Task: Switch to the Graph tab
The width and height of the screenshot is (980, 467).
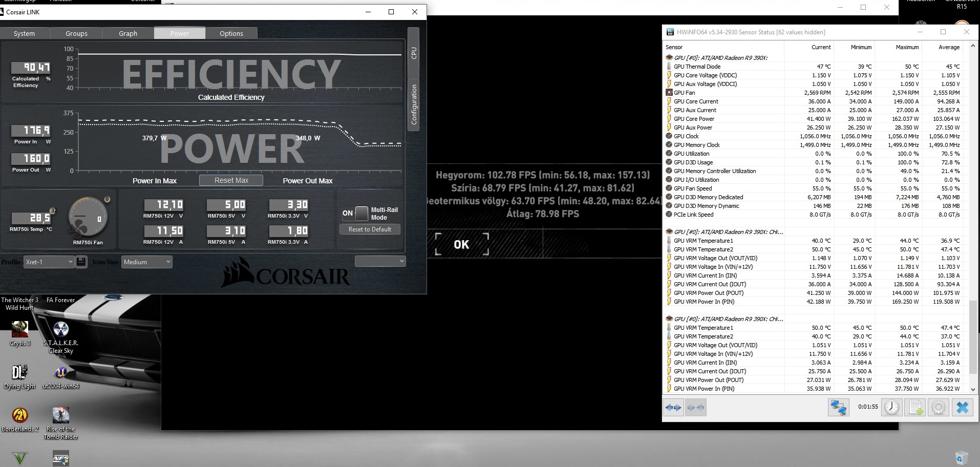Action: pos(128,33)
